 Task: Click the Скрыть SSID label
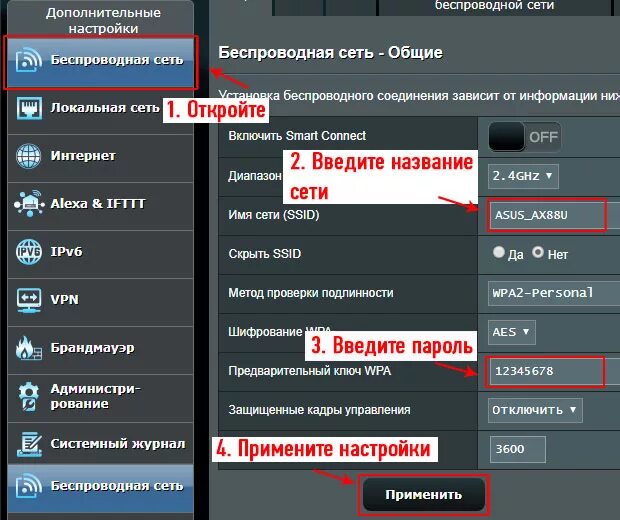(265, 253)
